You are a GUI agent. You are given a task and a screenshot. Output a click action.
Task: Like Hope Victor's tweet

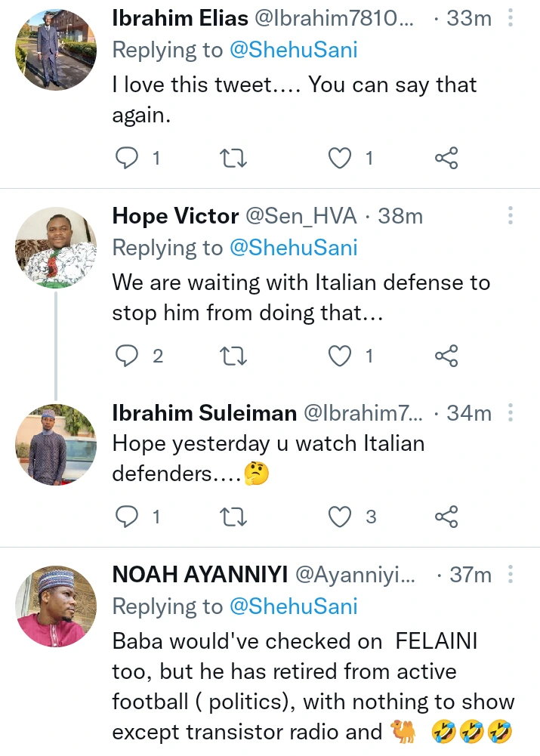[341, 356]
